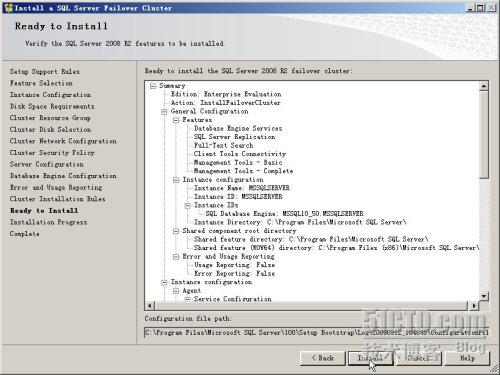This screenshot has width=500, height=375.
Task: Click the vertical scrollbar thumb of the summary
Action: tap(484, 135)
